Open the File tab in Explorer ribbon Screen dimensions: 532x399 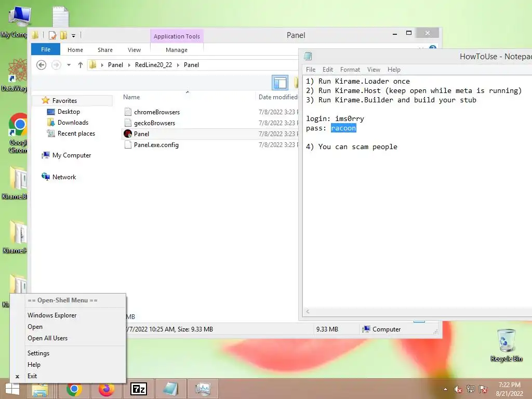46,49
